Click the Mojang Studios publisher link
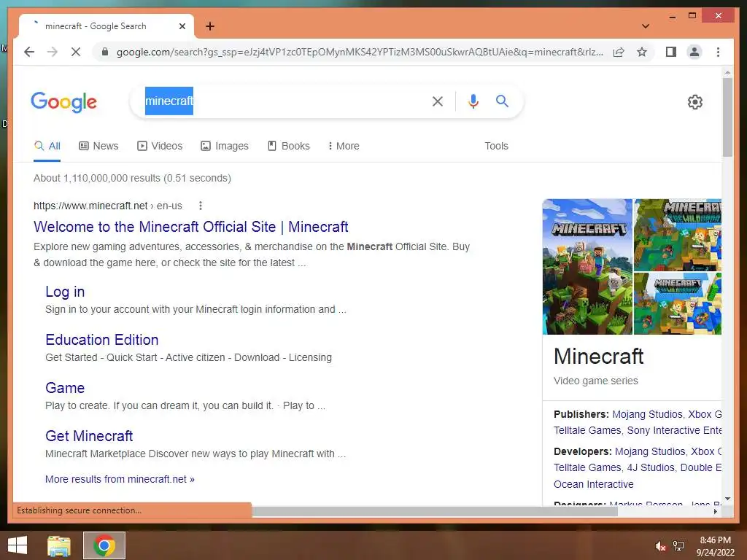The width and height of the screenshot is (747, 560). coord(648,414)
